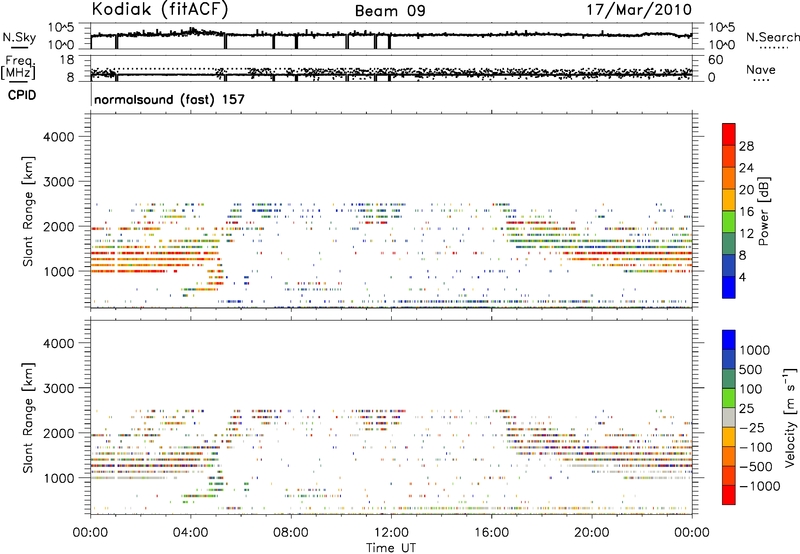
Task: Select the velocity segment between 1000 and 500
Action: tap(729, 360)
